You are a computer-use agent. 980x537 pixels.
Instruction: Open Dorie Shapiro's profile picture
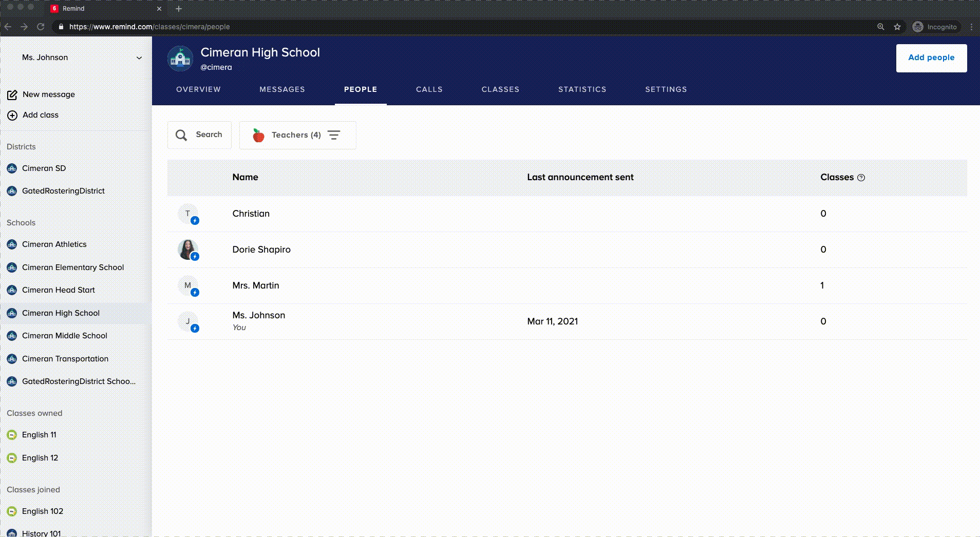click(187, 250)
